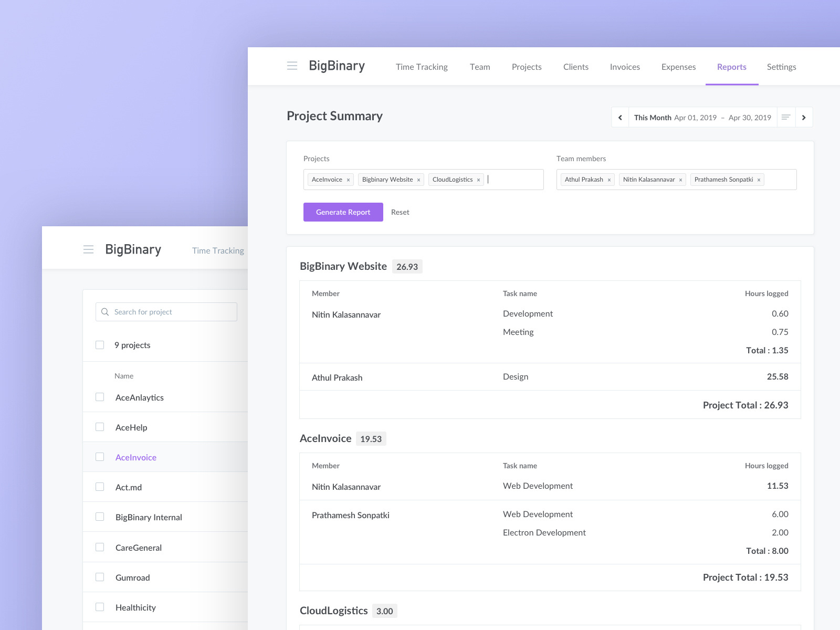This screenshot has width=840, height=630.
Task: Open the report options icon beside the date range
Action: (786, 117)
